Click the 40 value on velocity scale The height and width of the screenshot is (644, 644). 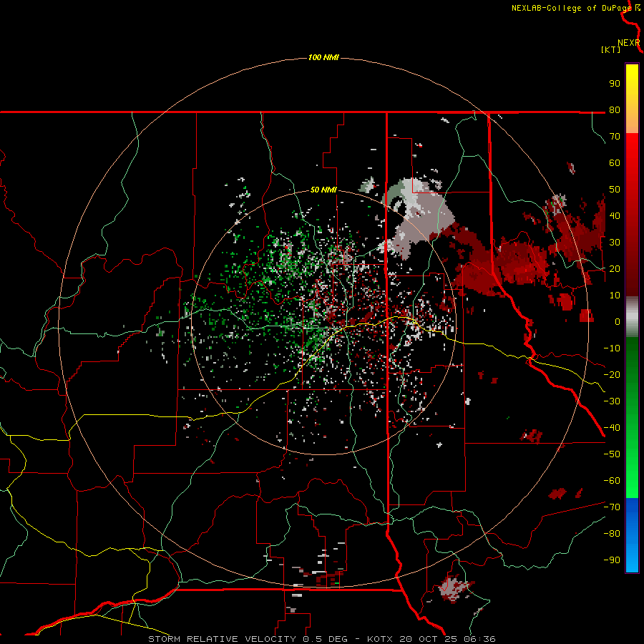pos(615,216)
